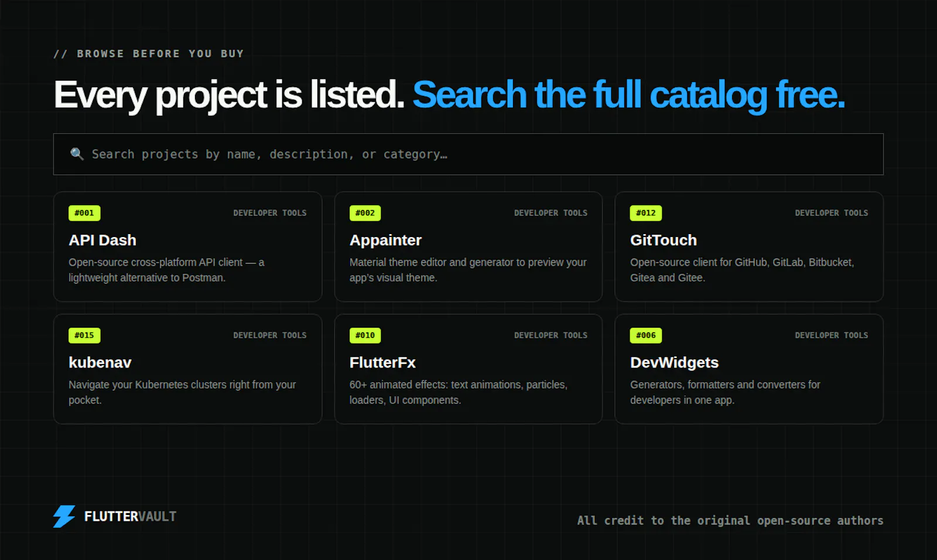This screenshot has width=937, height=560.
Task: Open the DevWidgets project card
Action: coord(749,369)
